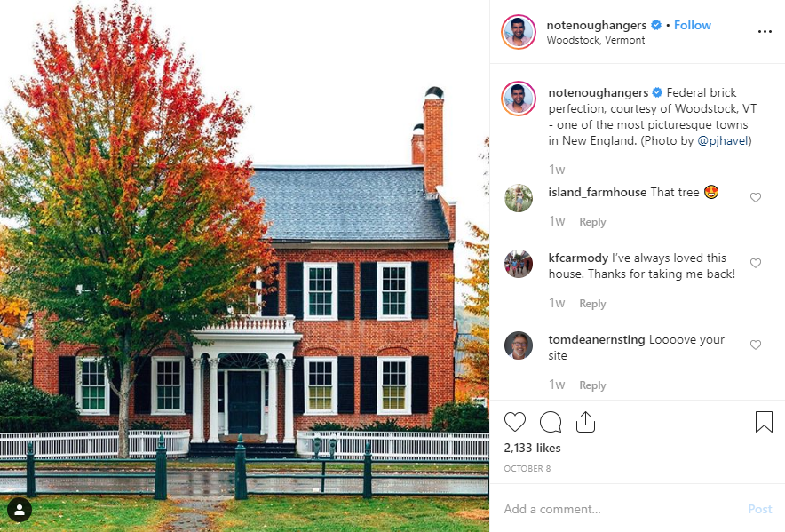Visit the @pjhavel mention
Image resolution: width=785 pixels, height=532 pixels.
[x=723, y=140]
